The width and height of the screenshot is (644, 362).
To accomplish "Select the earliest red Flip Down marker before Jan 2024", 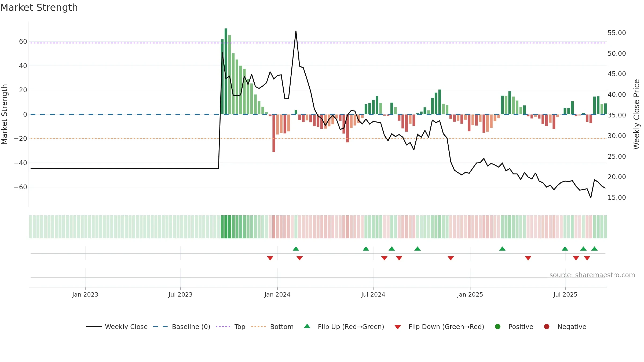I will coord(270,258).
